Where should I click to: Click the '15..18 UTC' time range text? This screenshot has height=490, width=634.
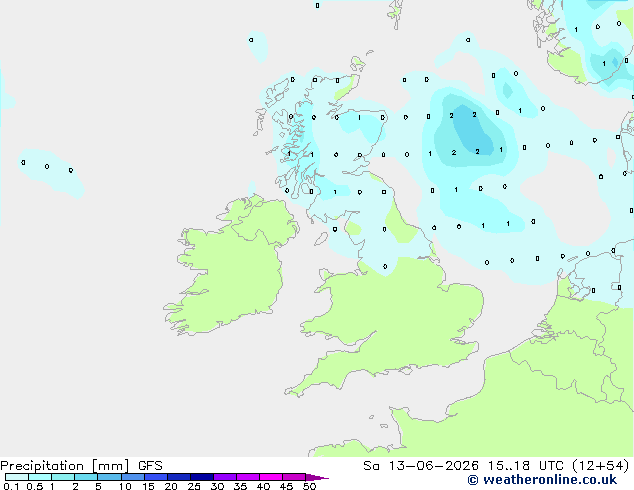525,466
